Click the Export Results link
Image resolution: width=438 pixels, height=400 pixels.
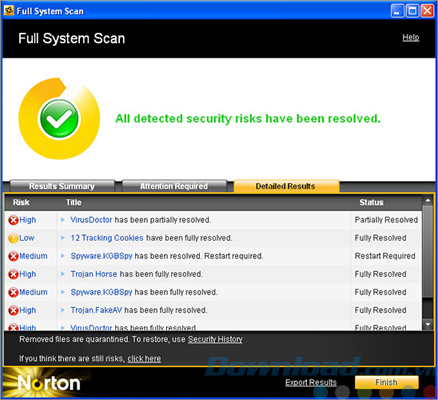pyautogui.click(x=311, y=382)
